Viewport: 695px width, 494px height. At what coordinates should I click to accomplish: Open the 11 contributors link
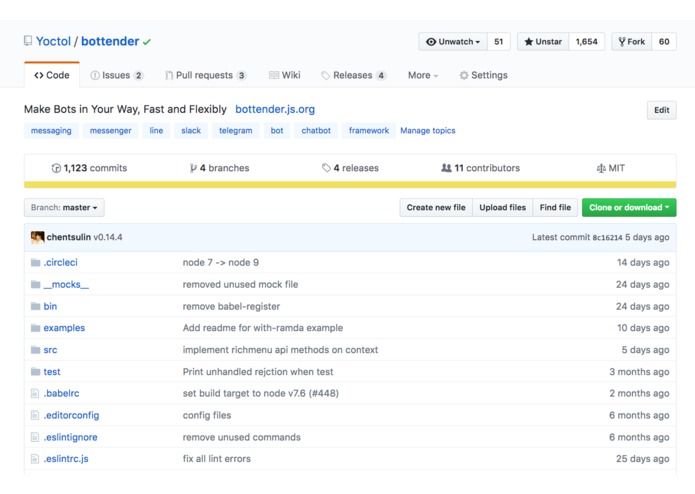tap(480, 168)
